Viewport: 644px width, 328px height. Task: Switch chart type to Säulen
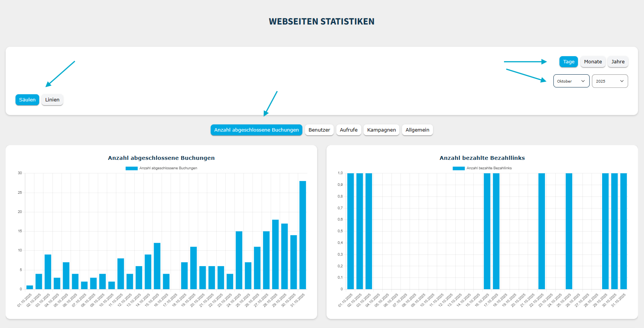tap(27, 100)
